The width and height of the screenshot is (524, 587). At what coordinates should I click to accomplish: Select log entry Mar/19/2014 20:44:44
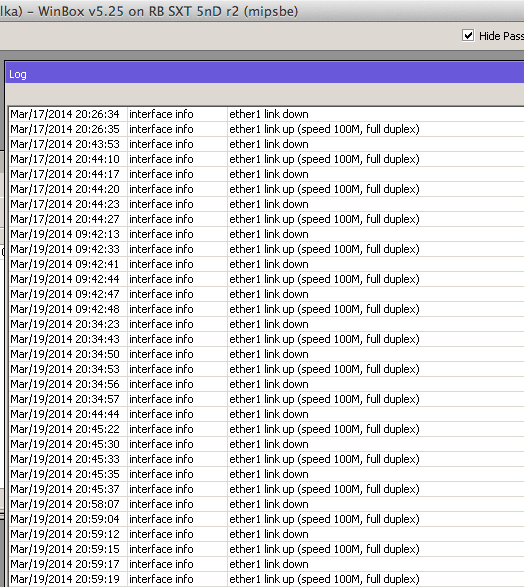coord(266,414)
